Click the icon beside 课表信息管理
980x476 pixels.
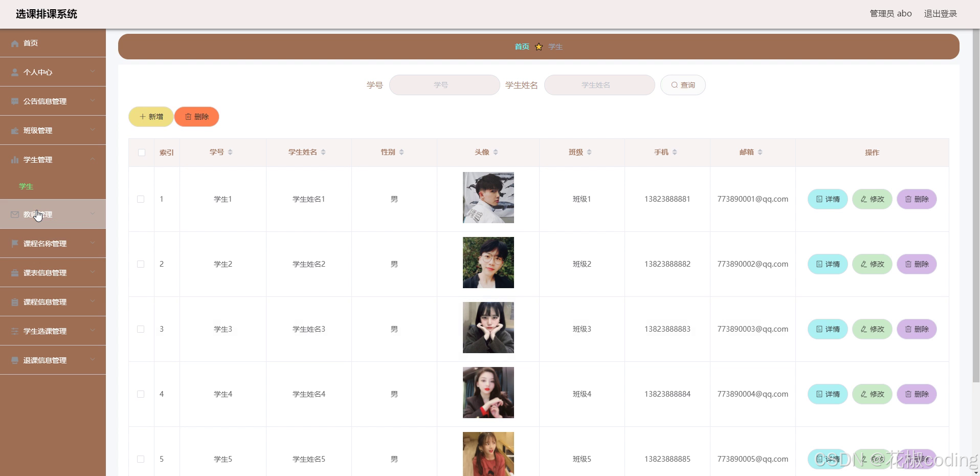click(x=15, y=273)
